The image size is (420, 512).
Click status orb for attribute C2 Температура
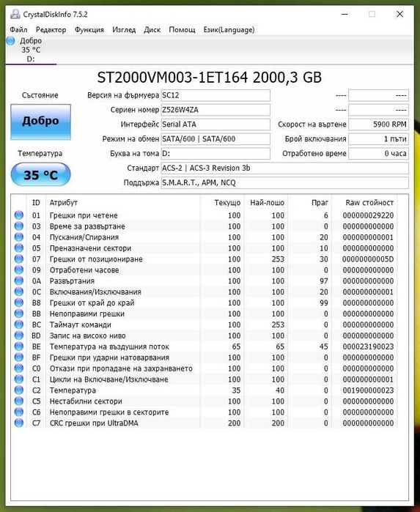19,390
